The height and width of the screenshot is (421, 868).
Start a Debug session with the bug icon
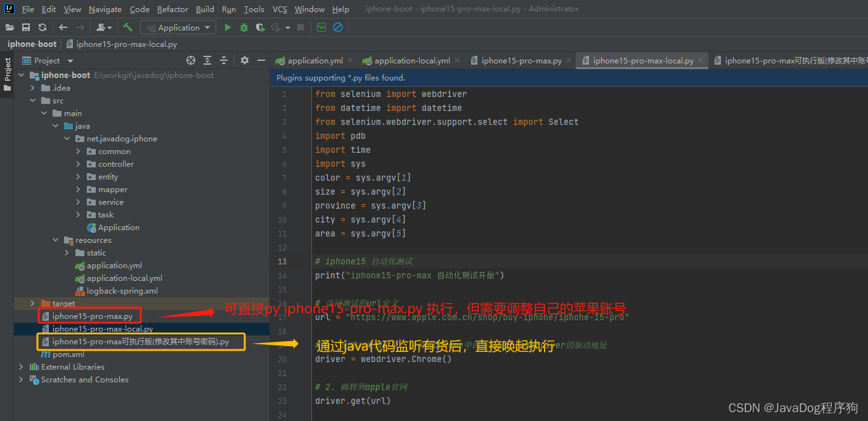tap(243, 27)
